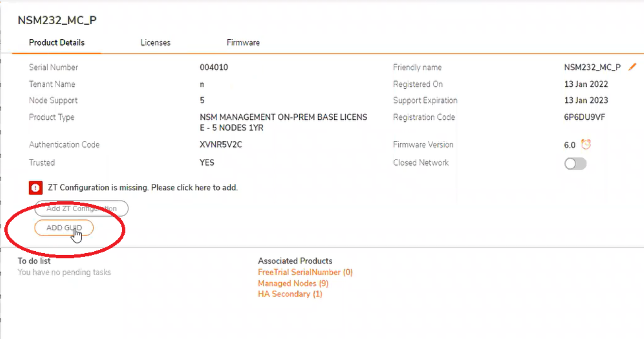The height and width of the screenshot is (339, 644).
Task: Toggle the Closed Network switch
Action: [575, 163]
